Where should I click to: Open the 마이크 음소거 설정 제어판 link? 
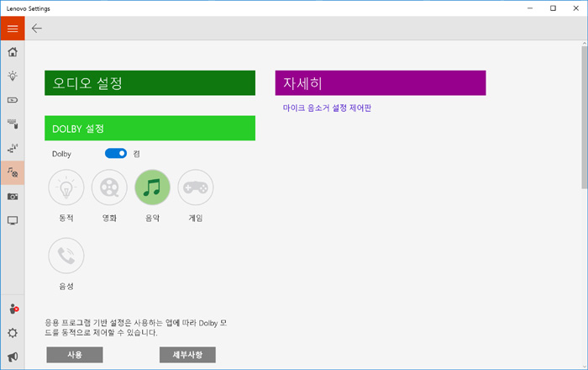327,108
